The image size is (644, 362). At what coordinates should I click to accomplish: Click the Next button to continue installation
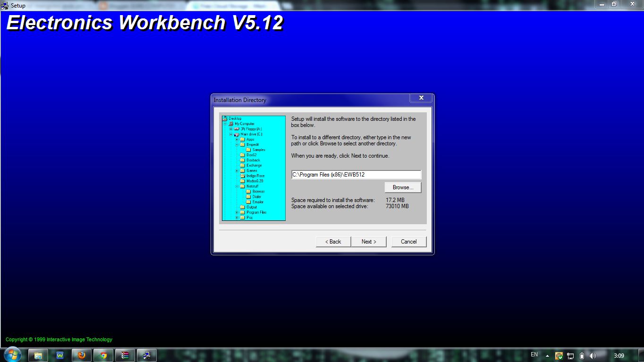coord(369,242)
